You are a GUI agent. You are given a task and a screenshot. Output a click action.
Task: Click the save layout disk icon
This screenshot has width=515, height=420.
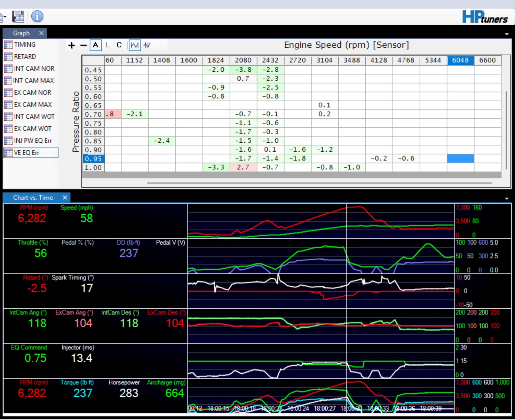[x=18, y=16]
